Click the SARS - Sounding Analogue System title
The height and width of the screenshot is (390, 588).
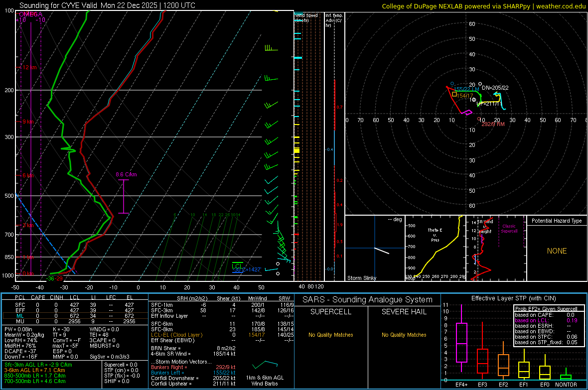pos(368,300)
